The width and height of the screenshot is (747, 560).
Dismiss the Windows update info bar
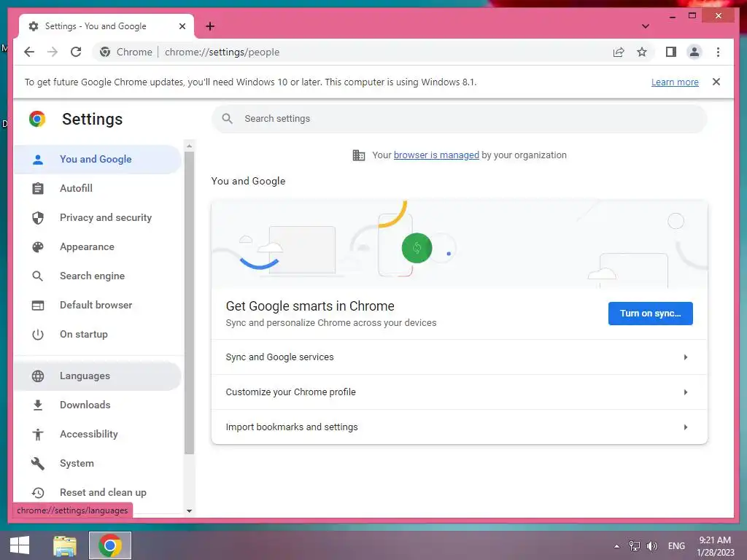pyautogui.click(x=716, y=82)
